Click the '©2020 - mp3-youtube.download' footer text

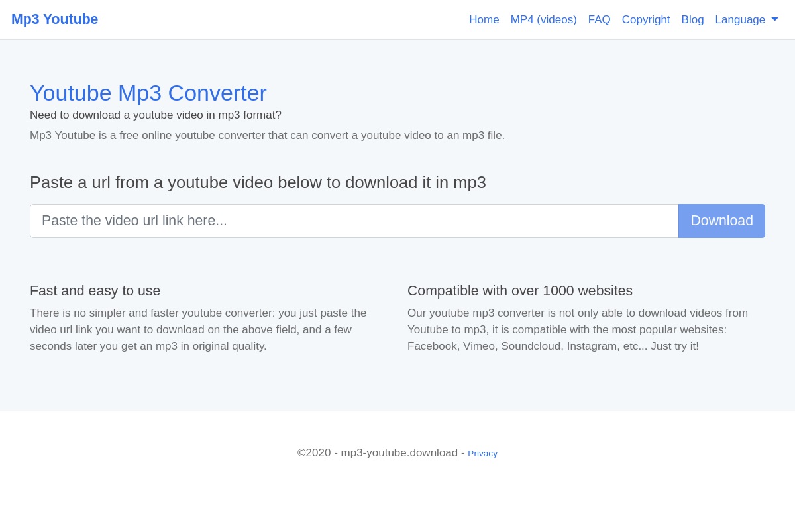point(381,453)
